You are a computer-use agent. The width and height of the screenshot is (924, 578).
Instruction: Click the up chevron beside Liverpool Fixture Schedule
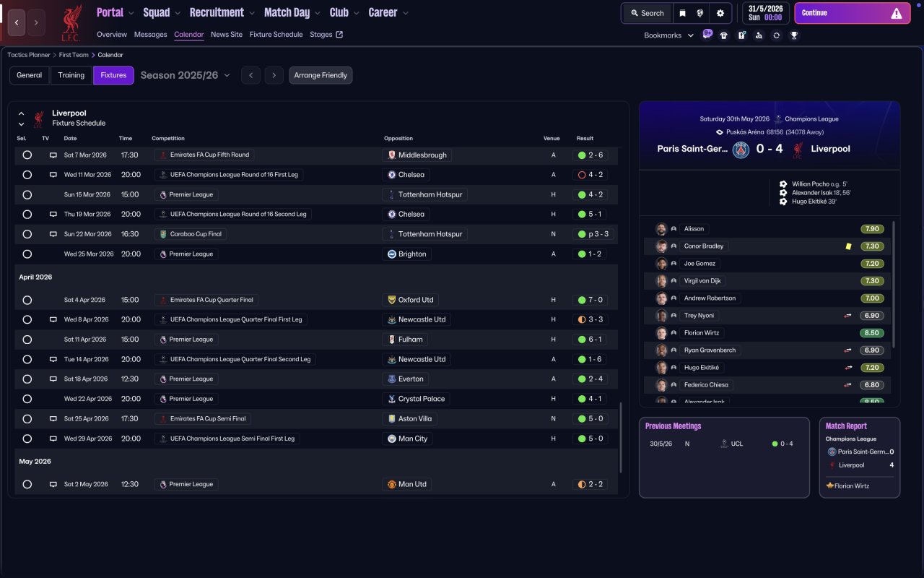tap(21, 113)
